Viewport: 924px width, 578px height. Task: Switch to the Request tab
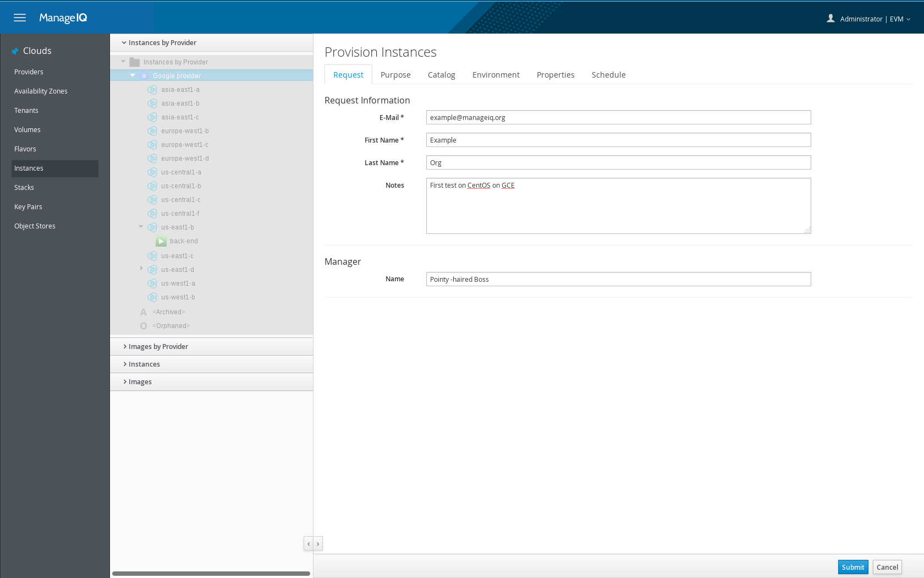point(348,75)
